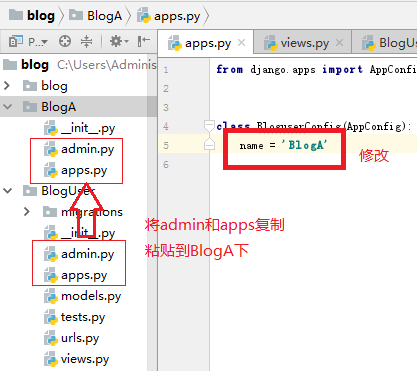This screenshot has width=417, height=371.
Task: Close the apps.py editor tab
Action: click(x=242, y=43)
